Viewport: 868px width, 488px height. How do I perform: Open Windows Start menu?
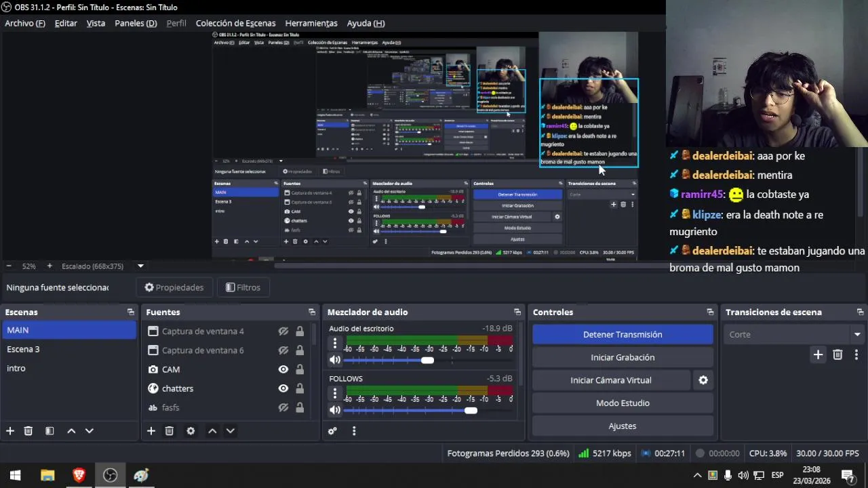pyautogui.click(x=16, y=475)
